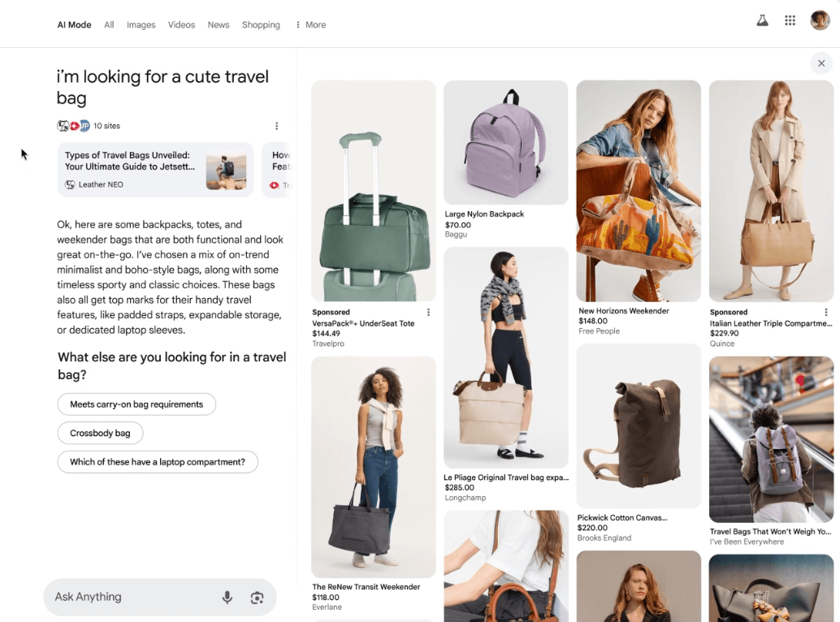The width and height of the screenshot is (840, 622).
Task: Open Search Labs flask icon
Action: pyautogui.click(x=762, y=21)
